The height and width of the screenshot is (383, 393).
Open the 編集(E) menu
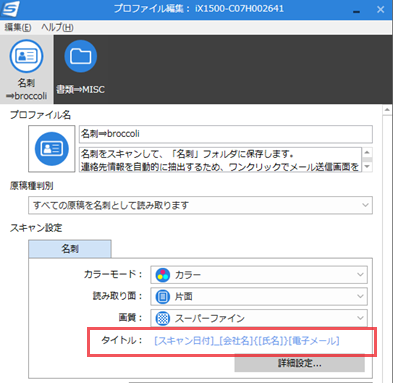coord(18,27)
